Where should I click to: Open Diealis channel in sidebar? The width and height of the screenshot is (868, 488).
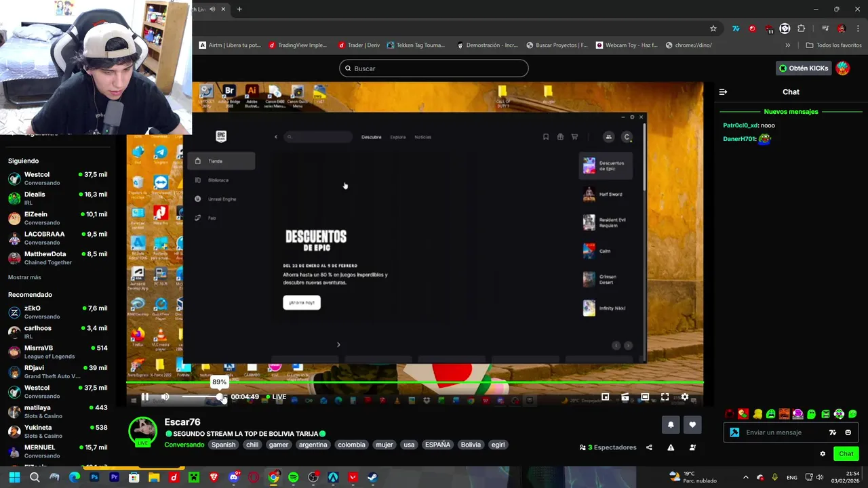coord(58,198)
